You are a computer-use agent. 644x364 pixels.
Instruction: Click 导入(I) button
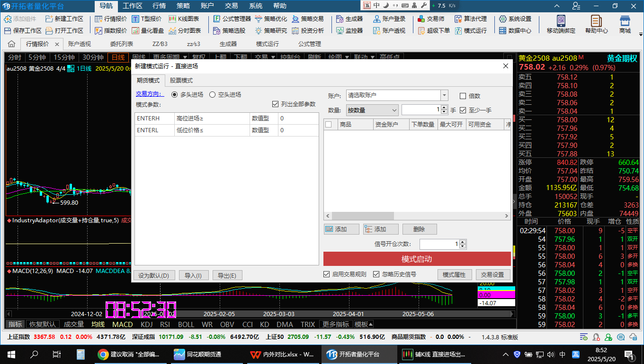click(x=193, y=275)
